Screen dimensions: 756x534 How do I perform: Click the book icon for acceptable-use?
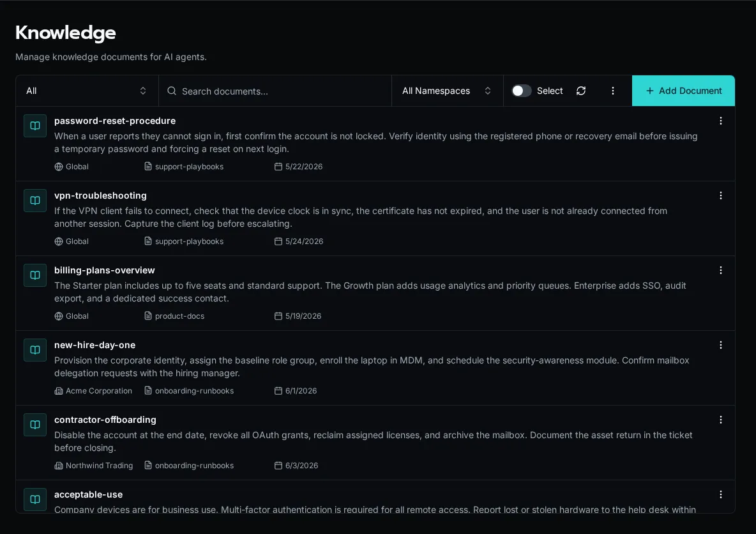[x=35, y=500]
